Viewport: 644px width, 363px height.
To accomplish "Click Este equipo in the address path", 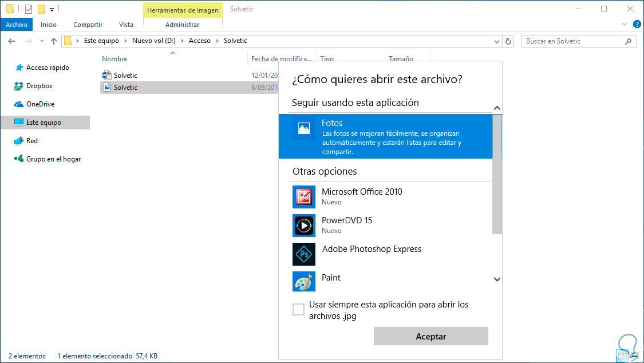I will coord(101,41).
